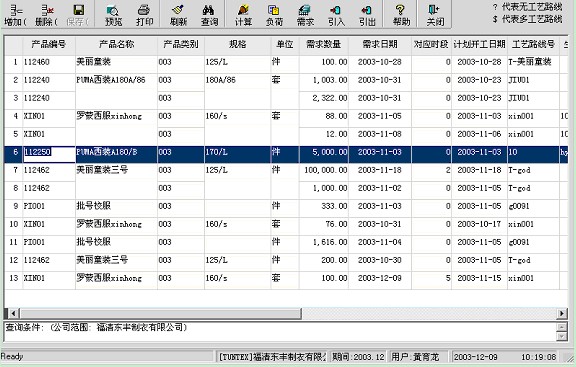Open 查询 binoculars search icon

pyautogui.click(x=208, y=10)
